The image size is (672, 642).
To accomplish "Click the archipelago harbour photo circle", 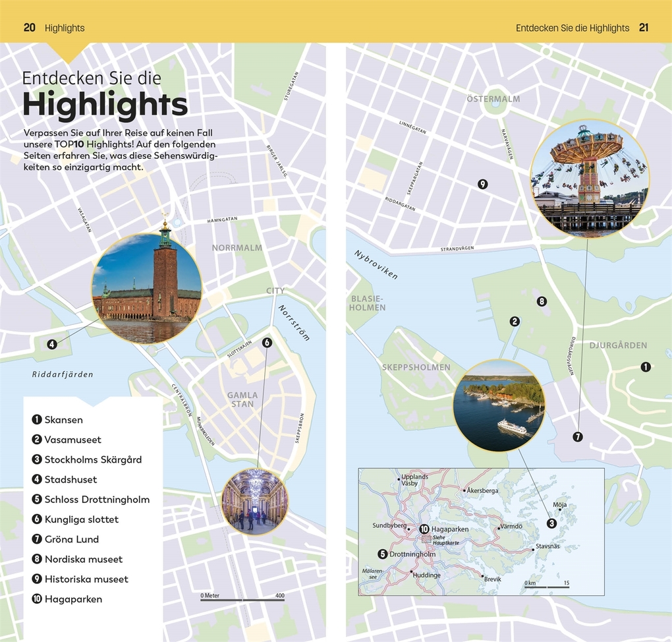I will pos(499,405).
